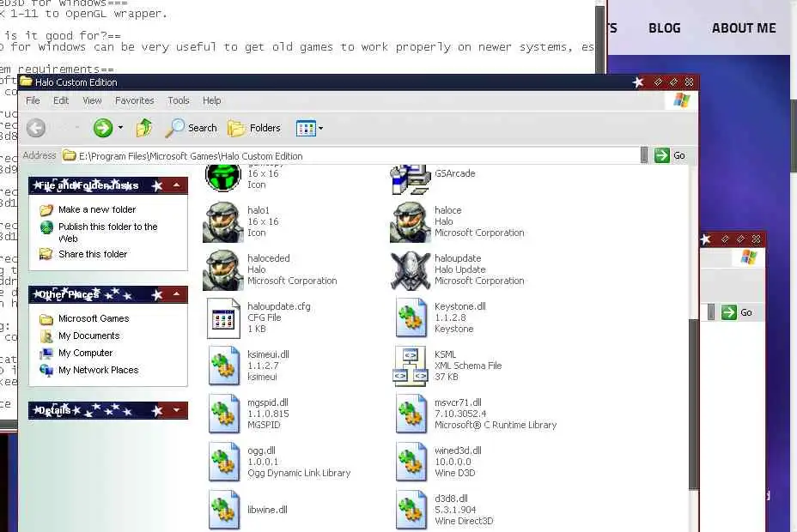
Task: Click BLOG in the website navigation
Action: (665, 28)
